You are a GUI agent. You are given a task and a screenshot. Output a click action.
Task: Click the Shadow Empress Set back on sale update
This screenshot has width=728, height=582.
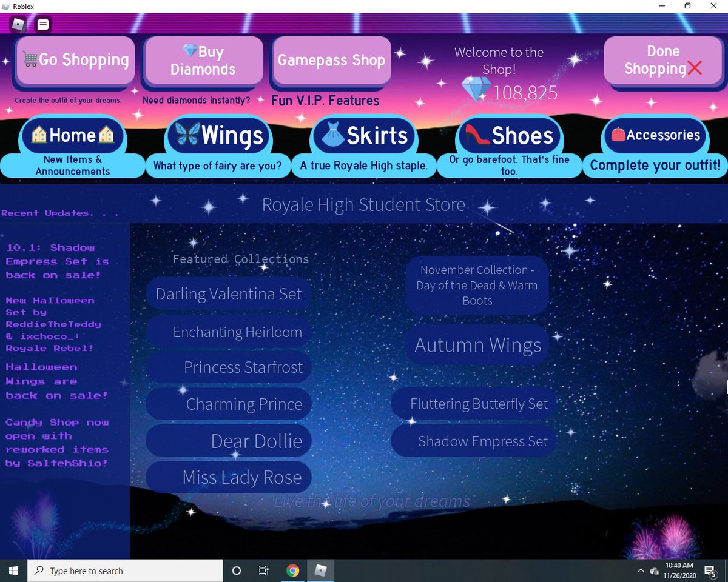pyautogui.click(x=58, y=261)
